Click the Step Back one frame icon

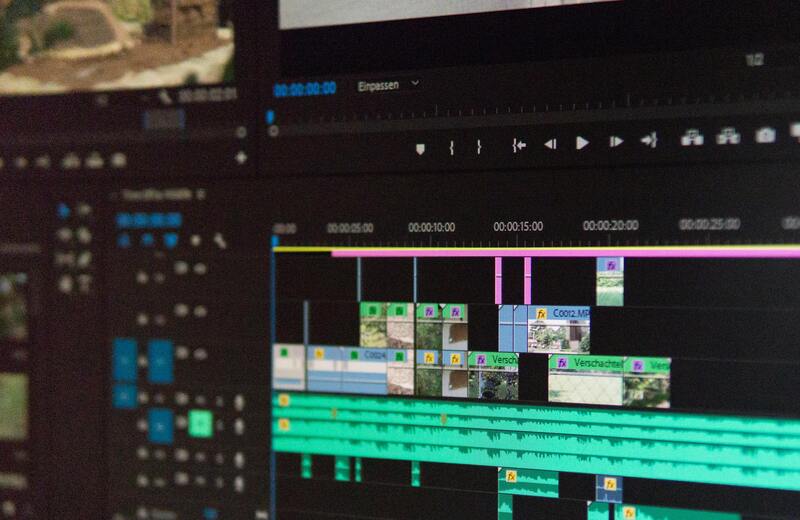tap(550, 144)
